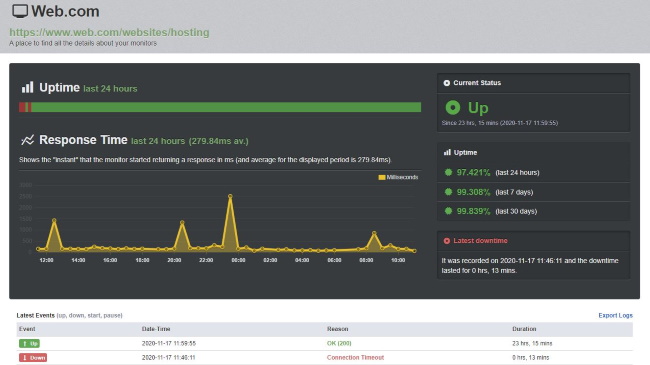This screenshot has height=365, width=650.
Task: Select date 2020-11-17 11:59:55 in events table
Action: coord(169,343)
